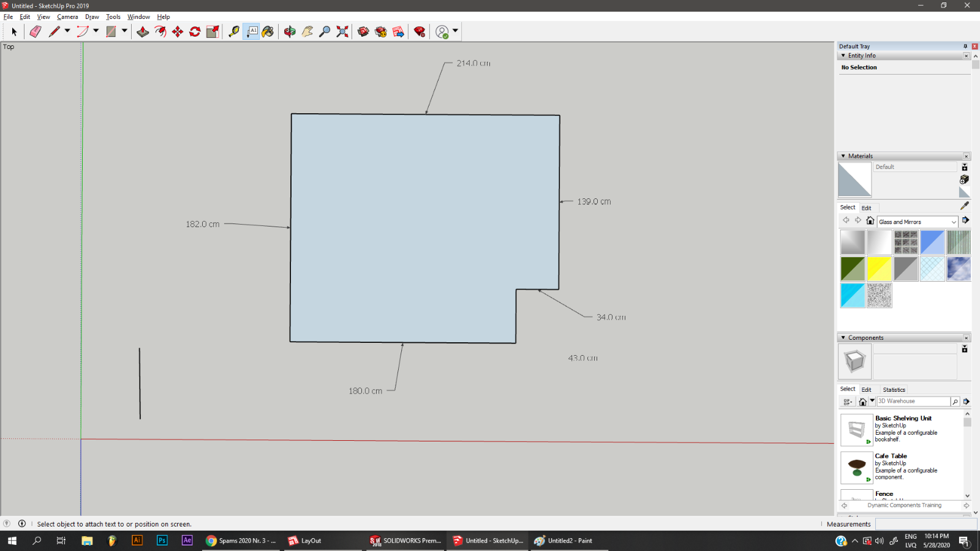Select the Rectangle shape tool
This screenshot has width=980, height=551.
pos(111,32)
